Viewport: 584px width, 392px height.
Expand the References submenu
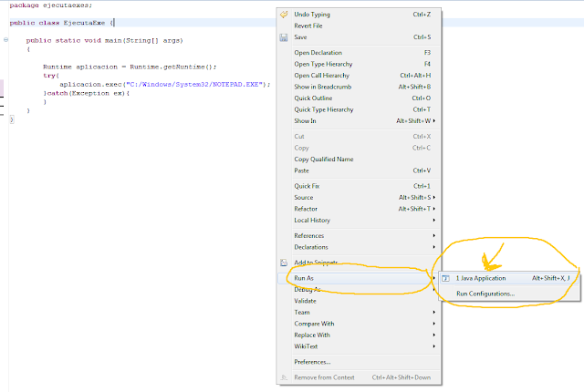point(359,235)
